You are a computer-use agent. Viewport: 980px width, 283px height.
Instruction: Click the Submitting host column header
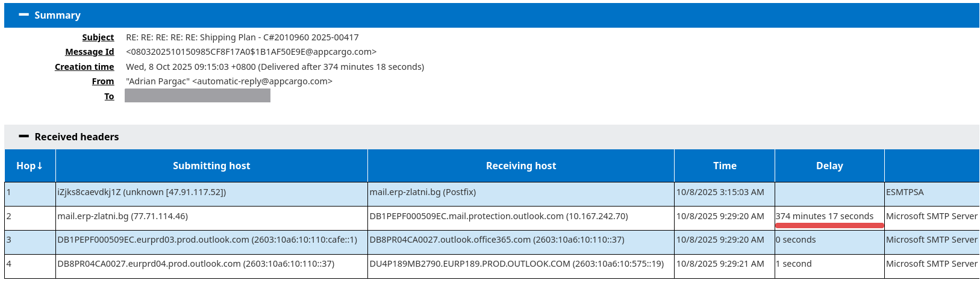[211, 166]
